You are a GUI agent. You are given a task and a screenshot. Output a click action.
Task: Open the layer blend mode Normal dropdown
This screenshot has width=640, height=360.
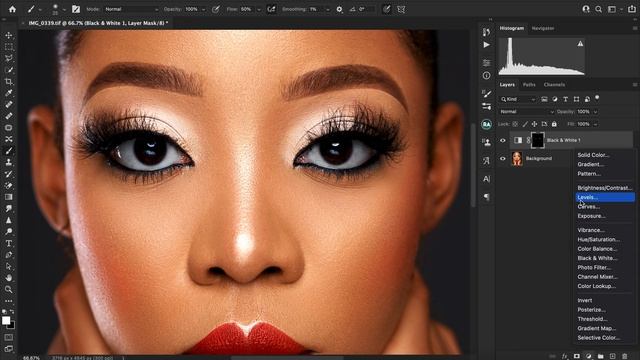click(527, 112)
